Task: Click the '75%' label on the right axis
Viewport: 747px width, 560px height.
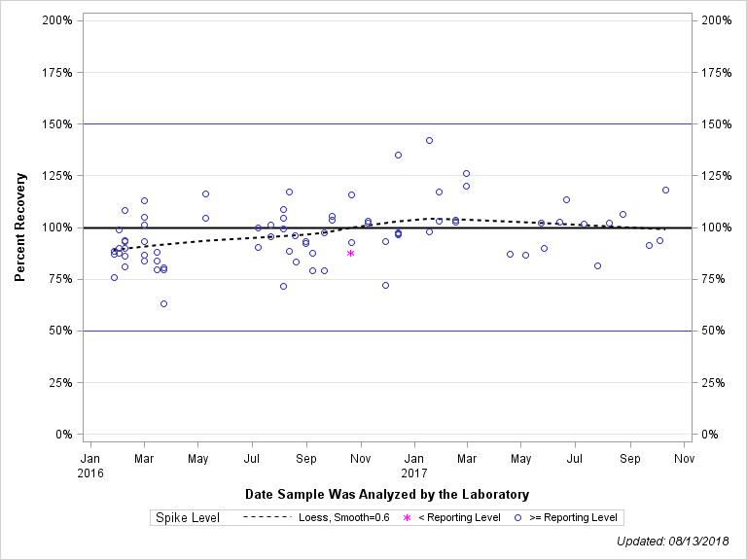Action: (713, 279)
